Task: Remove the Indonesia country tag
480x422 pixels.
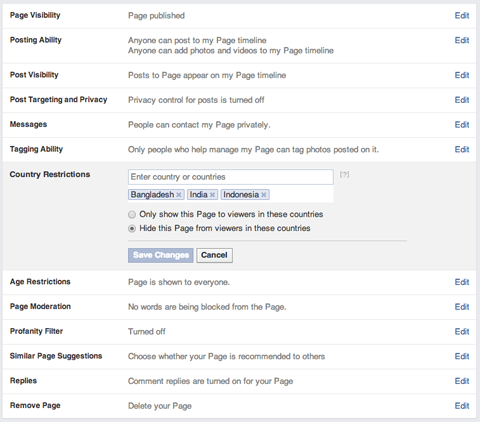Action: click(x=264, y=195)
